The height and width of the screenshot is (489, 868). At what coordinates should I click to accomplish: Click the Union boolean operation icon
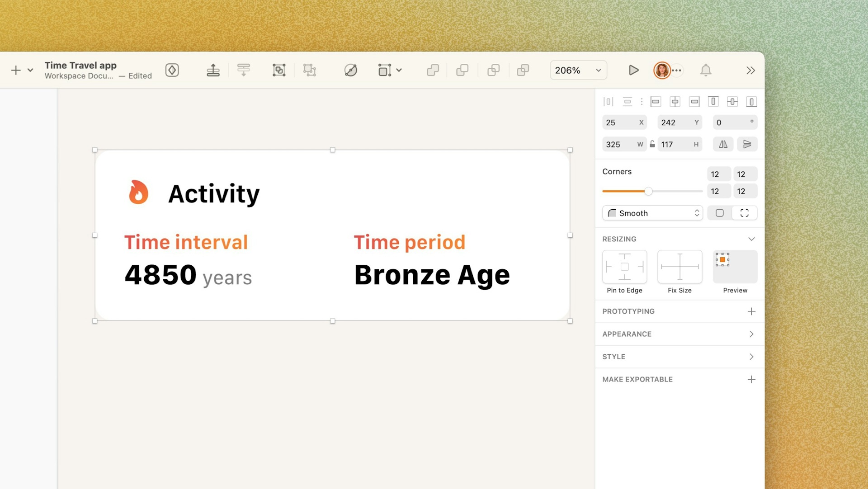point(433,70)
